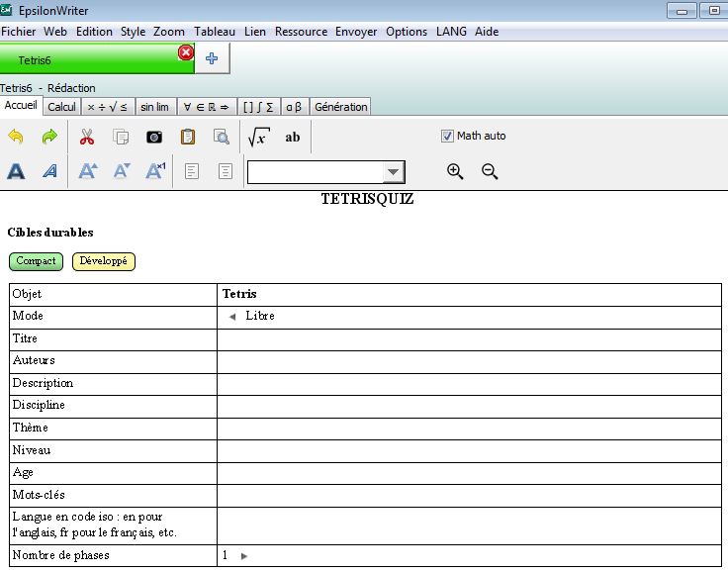The height and width of the screenshot is (573, 728).
Task: Open the style combo box dropdown
Action: click(x=394, y=172)
